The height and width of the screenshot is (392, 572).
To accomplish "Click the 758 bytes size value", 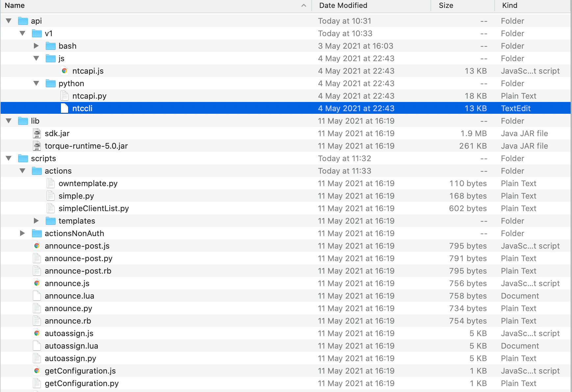I will click(x=468, y=296).
